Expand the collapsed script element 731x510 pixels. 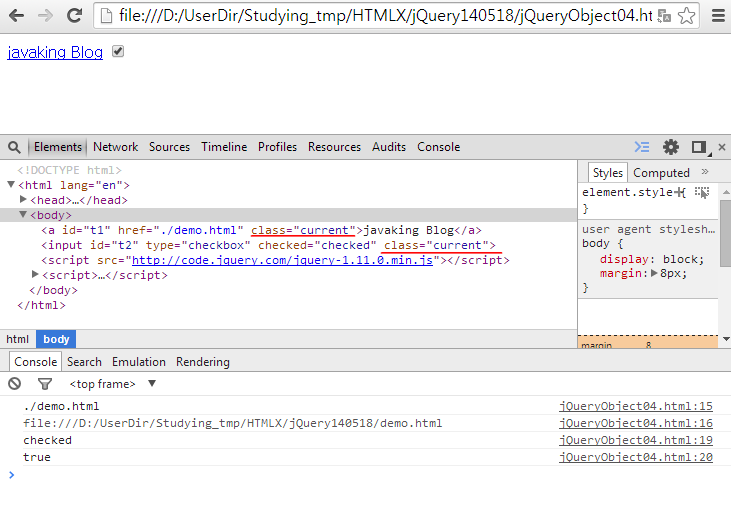35,274
